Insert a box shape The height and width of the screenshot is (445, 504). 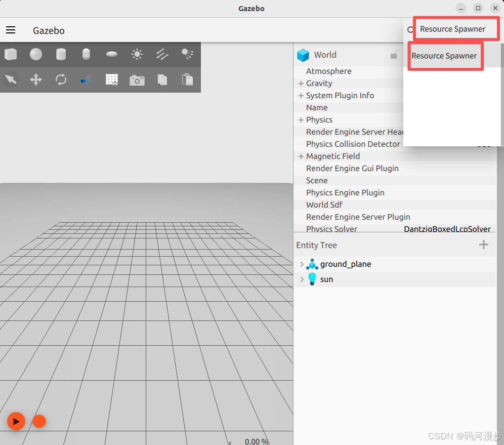[11, 54]
